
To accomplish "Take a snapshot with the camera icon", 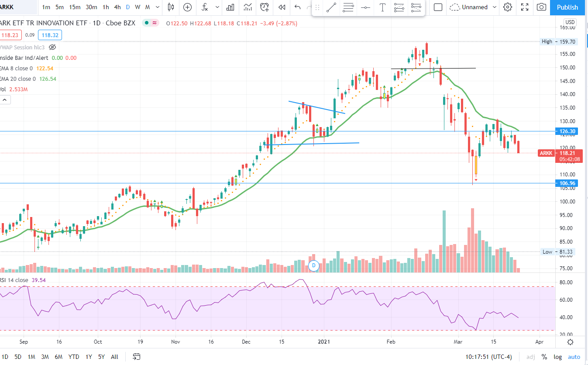I will coord(542,7).
